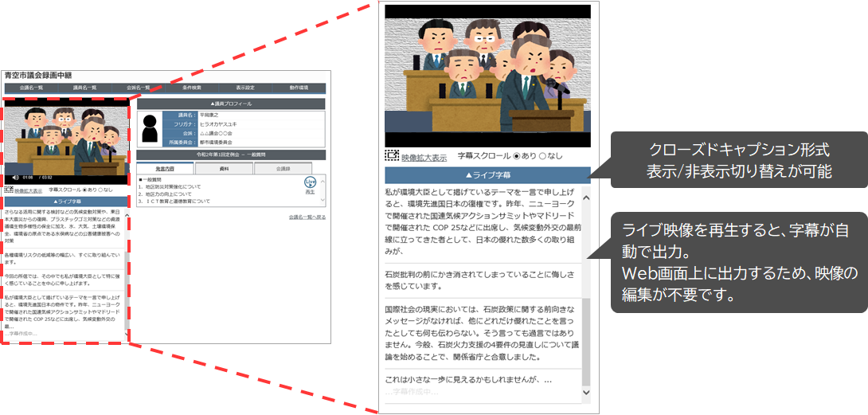The height and width of the screenshot is (415, 868).
Task: Click the 会議名一覧へ戻る link
Action: [307, 217]
